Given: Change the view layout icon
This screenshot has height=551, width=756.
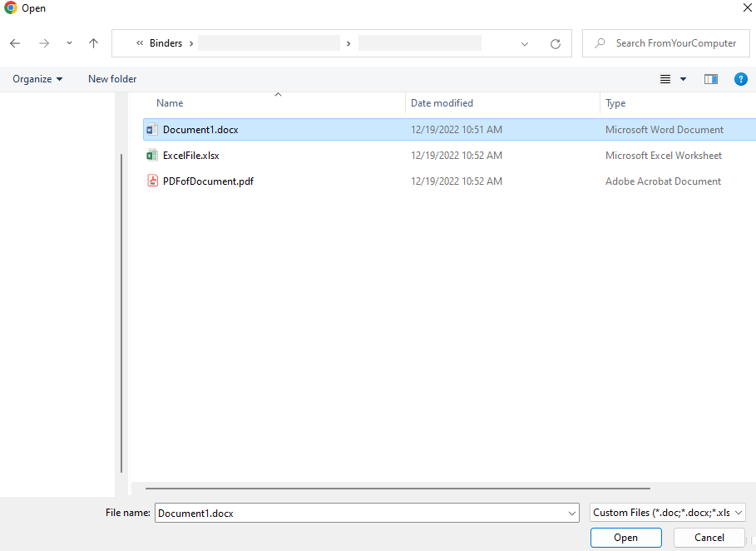Looking at the screenshot, I should pos(665,79).
